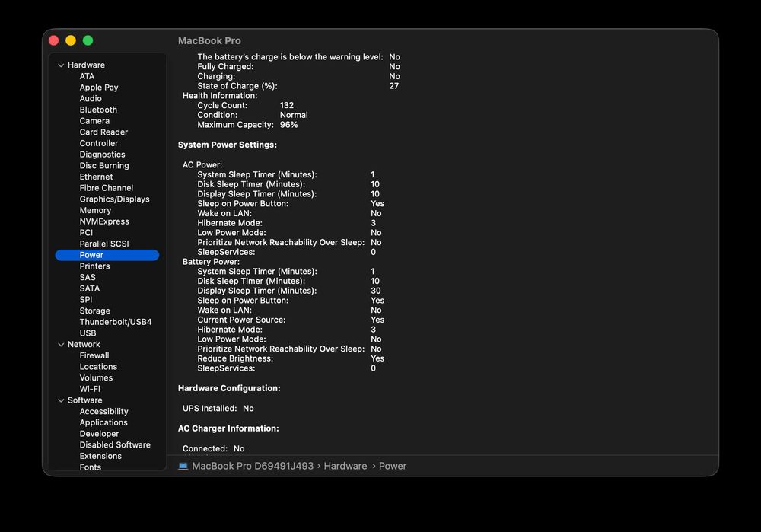Select Controller in the sidebar
Image resolution: width=761 pixels, height=532 pixels.
click(x=99, y=143)
